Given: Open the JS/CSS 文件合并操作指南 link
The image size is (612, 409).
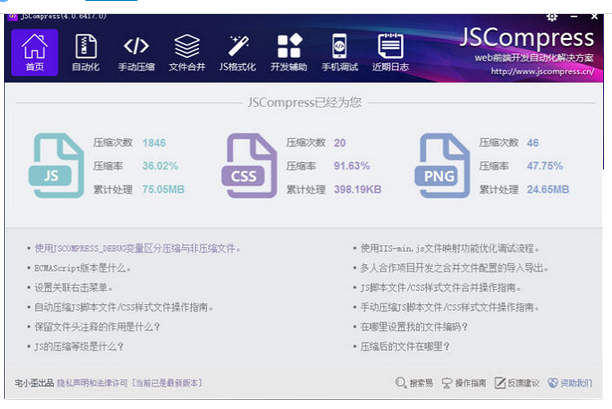Looking at the screenshot, I should coord(441,288).
